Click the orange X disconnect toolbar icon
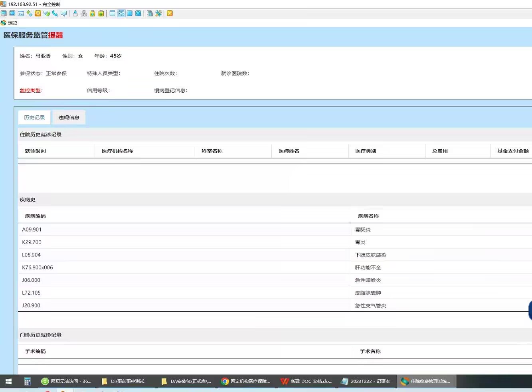The height and width of the screenshot is (392, 532). pyautogui.click(x=170, y=14)
